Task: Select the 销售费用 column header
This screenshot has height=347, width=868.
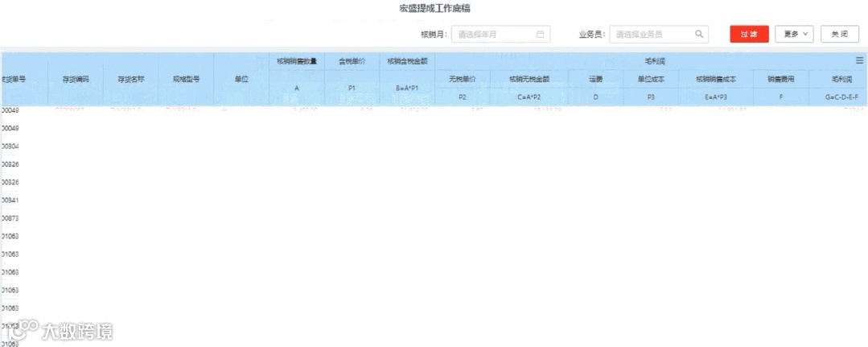Action: pyautogui.click(x=781, y=79)
